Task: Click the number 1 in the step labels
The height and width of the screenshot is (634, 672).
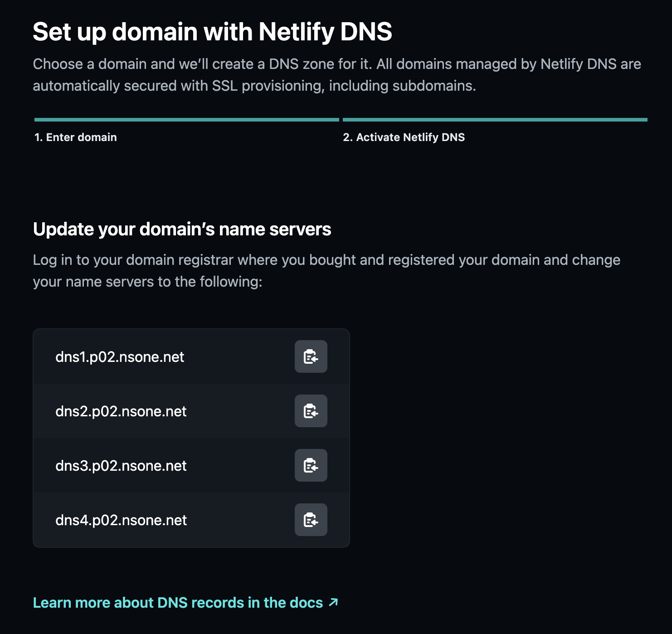Action: (38, 137)
